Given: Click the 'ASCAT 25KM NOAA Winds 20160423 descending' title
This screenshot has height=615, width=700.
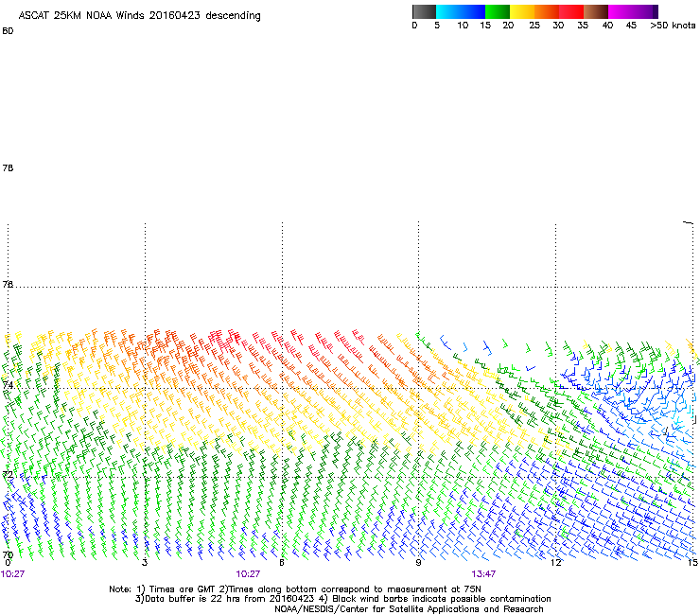Looking at the screenshot, I should tap(139, 16).
